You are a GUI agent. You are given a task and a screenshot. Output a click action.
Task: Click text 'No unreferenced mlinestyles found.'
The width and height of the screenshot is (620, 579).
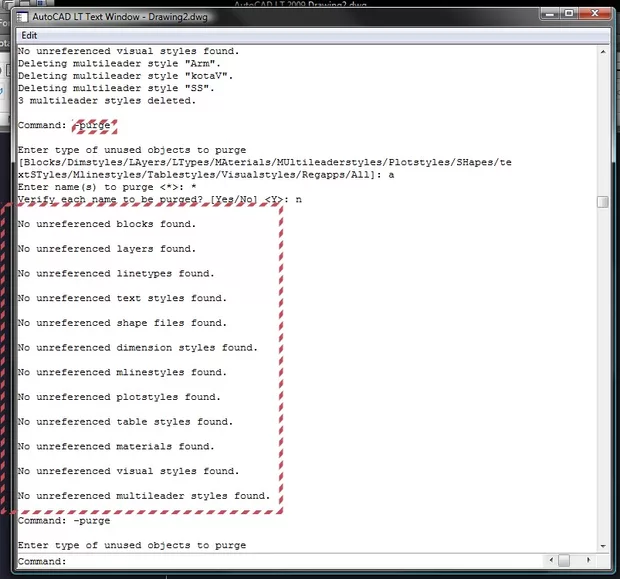click(122, 373)
